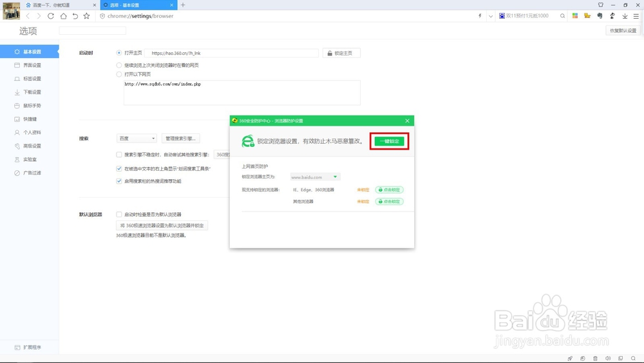Click the user avatar picture
This screenshot has width=644, height=363.
11,11
